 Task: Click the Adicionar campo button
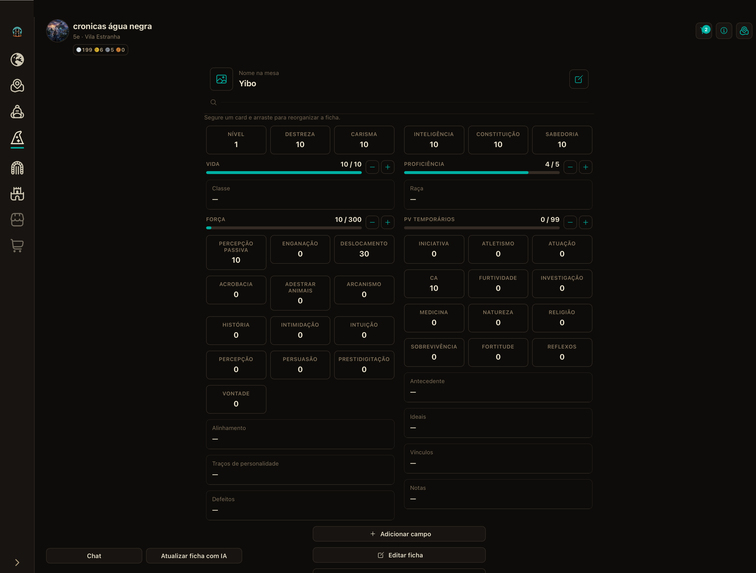(399, 534)
